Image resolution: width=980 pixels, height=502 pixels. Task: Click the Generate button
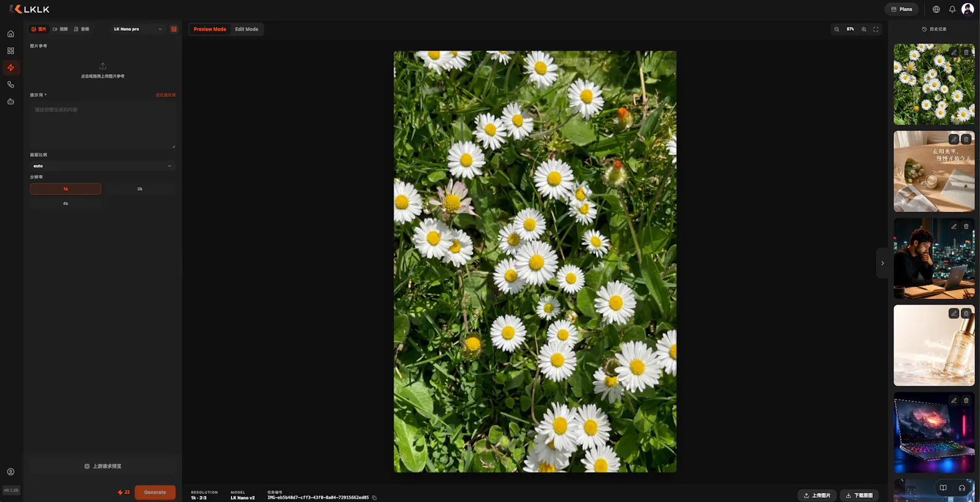155,492
